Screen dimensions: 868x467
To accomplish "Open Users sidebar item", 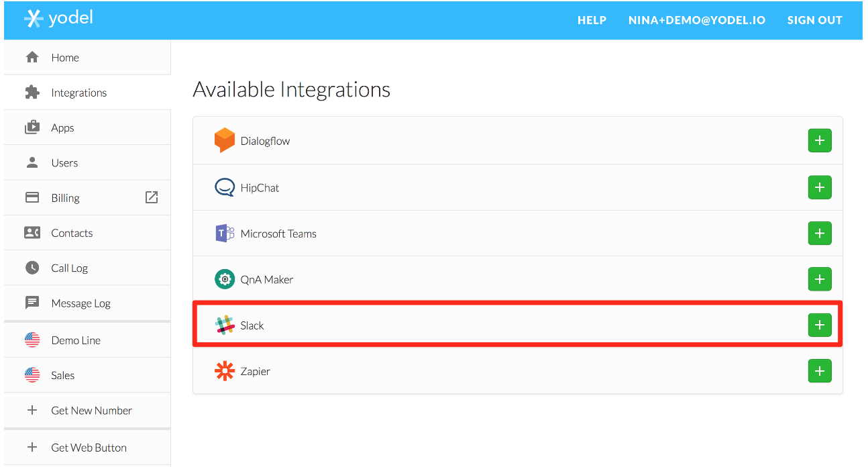I will (87, 162).
